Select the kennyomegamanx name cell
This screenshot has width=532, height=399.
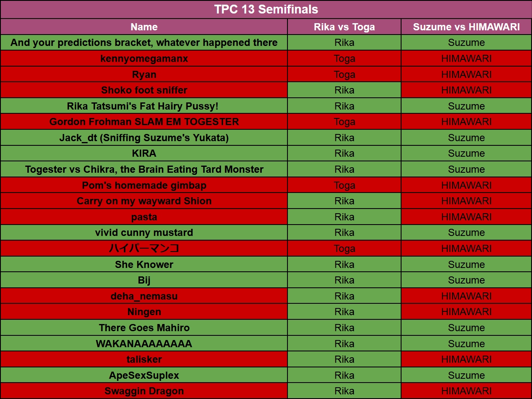click(144, 59)
